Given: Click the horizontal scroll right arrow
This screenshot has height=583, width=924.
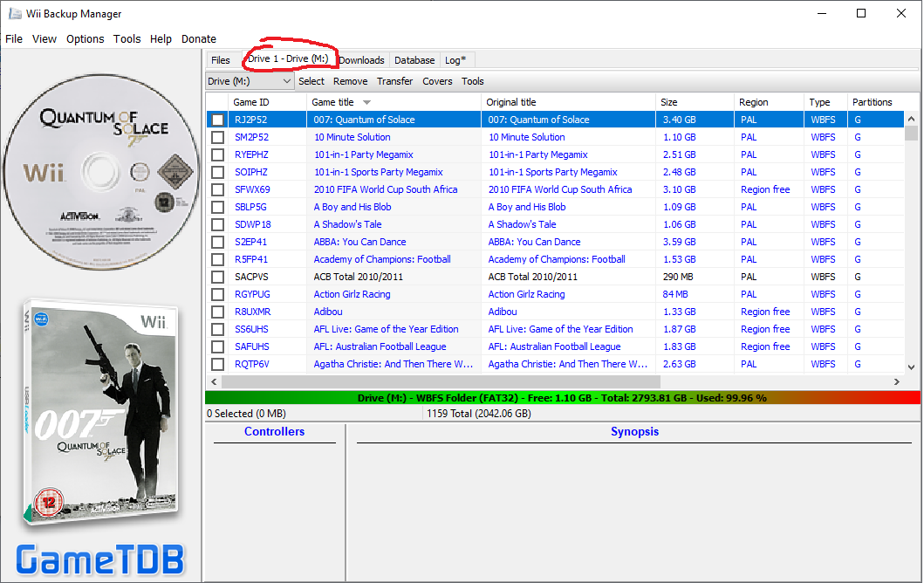Looking at the screenshot, I should [x=896, y=381].
